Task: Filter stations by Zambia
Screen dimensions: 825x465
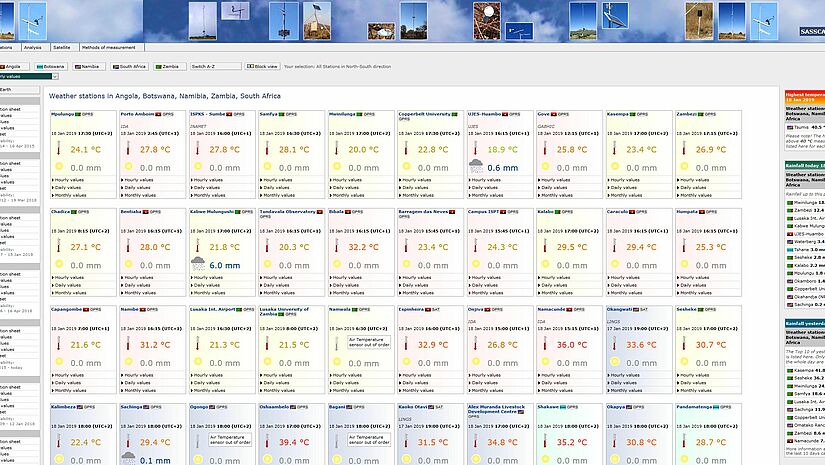Action: [x=169, y=67]
